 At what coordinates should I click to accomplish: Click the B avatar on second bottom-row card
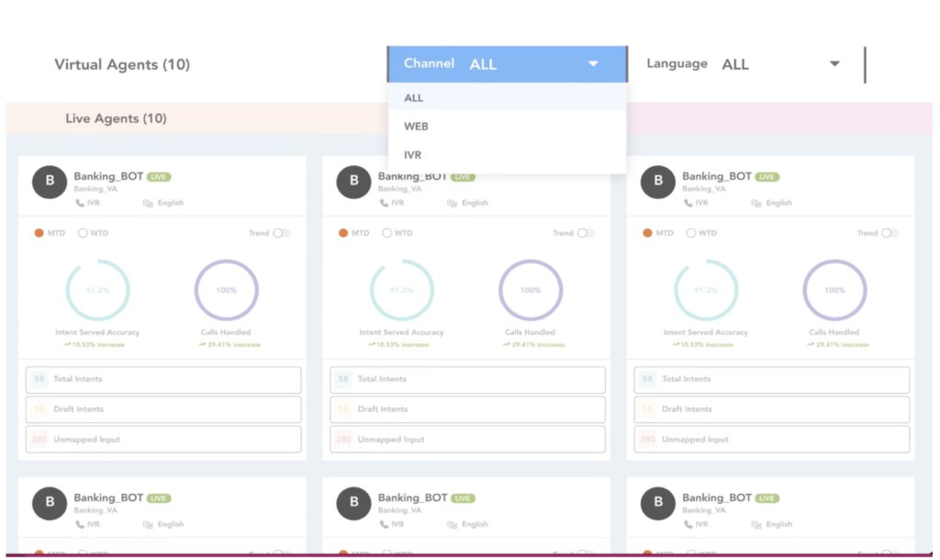353,503
